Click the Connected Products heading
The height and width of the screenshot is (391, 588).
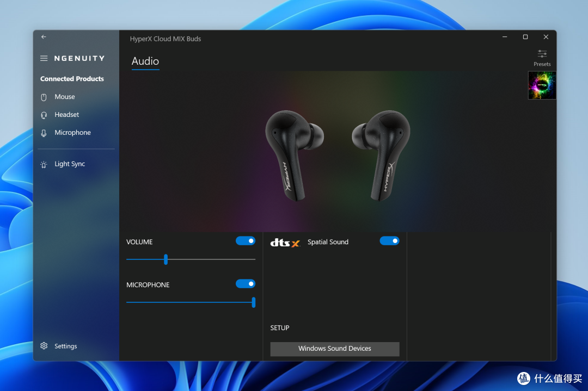pos(72,79)
